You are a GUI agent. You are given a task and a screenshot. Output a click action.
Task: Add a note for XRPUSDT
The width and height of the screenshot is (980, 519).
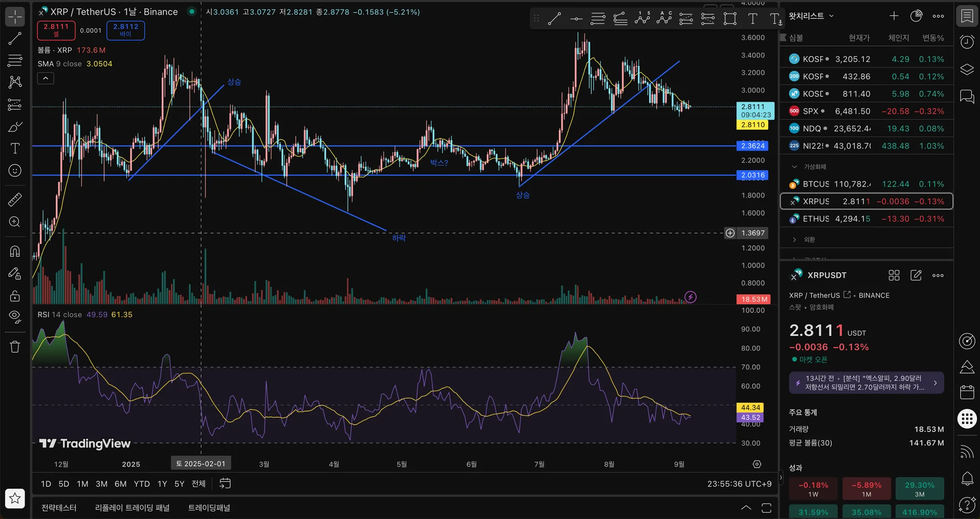click(916, 276)
